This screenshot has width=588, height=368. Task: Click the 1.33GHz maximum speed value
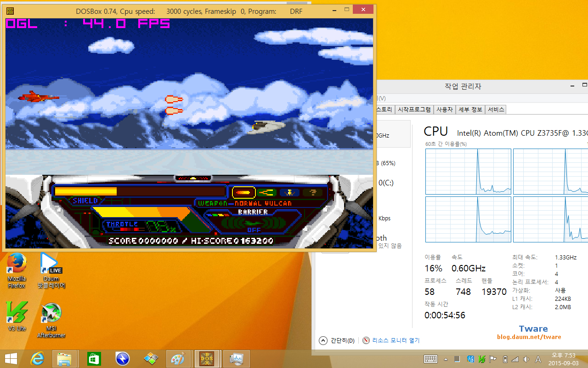(565, 258)
